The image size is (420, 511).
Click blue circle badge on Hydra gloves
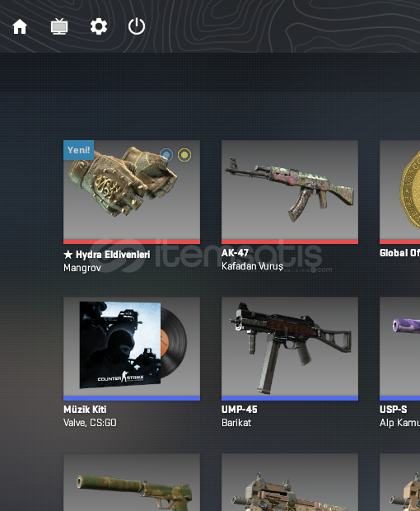(166, 155)
